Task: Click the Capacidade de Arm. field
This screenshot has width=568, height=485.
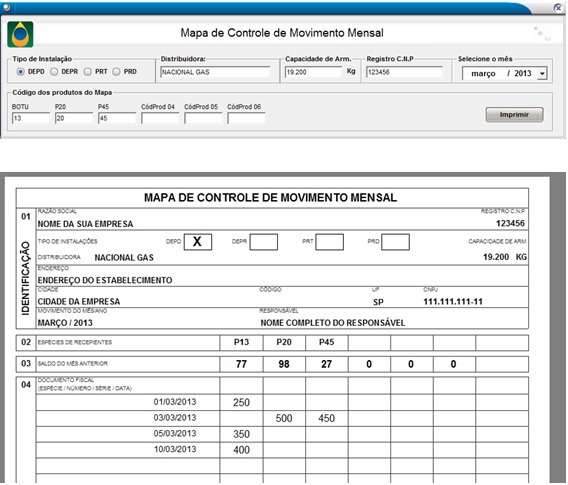Action: [x=314, y=72]
